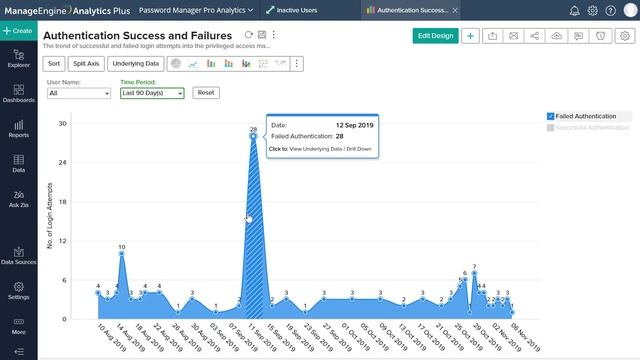
Task: Reset the filters with Reset button
Action: (x=206, y=93)
